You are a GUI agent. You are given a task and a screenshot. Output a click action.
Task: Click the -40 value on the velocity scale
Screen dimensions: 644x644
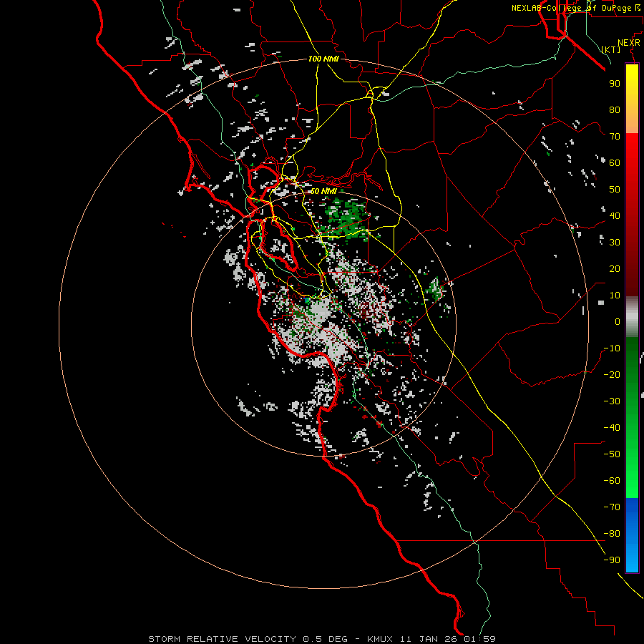tap(612, 428)
